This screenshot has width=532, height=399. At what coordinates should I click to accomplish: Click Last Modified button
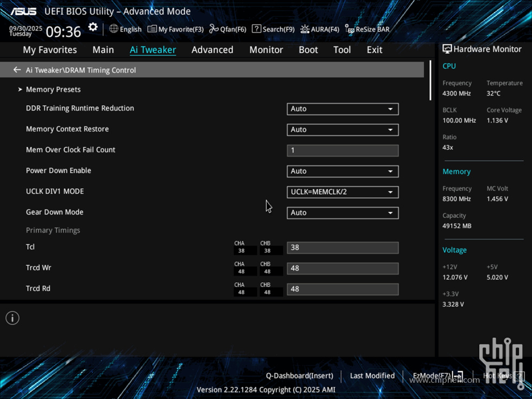[372, 376]
